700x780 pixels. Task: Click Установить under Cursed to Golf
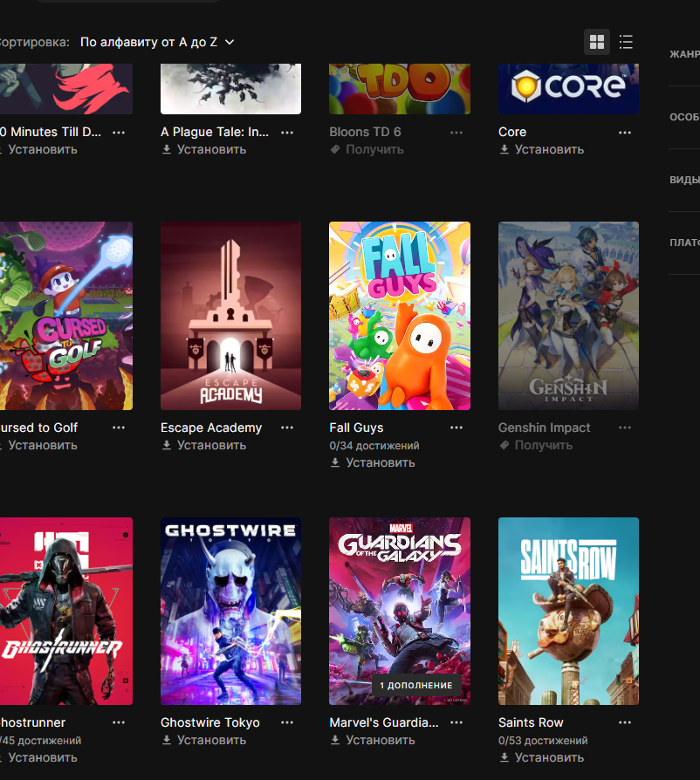[x=38, y=445]
